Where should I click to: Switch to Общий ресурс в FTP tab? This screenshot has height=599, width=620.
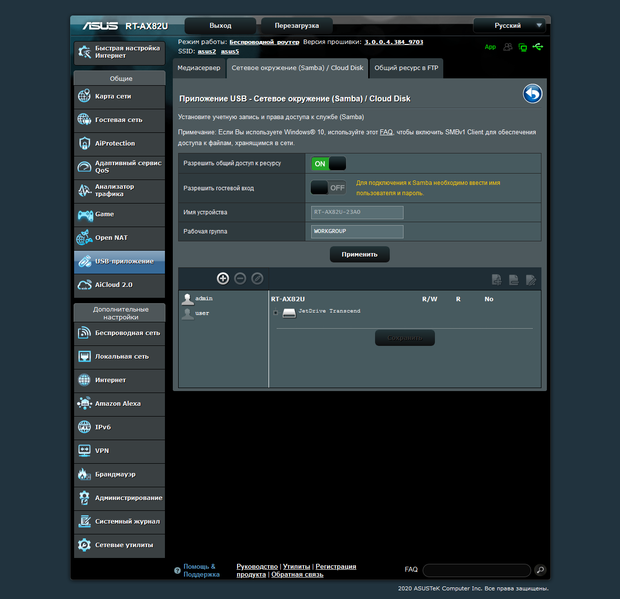click(x=406, y=68)
